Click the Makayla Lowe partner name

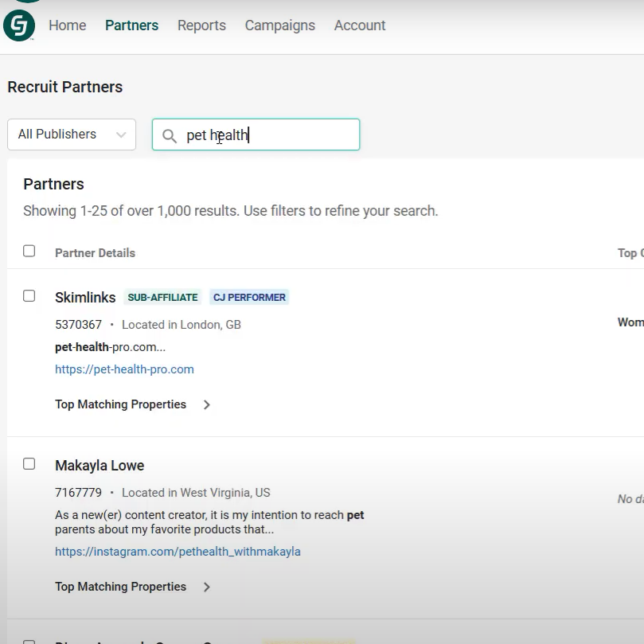click(100, 466)
